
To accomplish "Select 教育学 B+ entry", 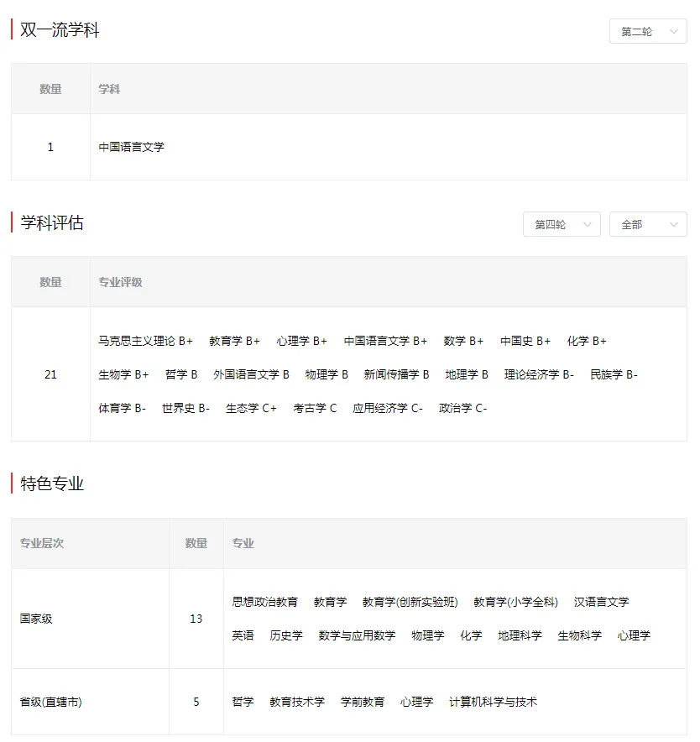I will point(234,341).
